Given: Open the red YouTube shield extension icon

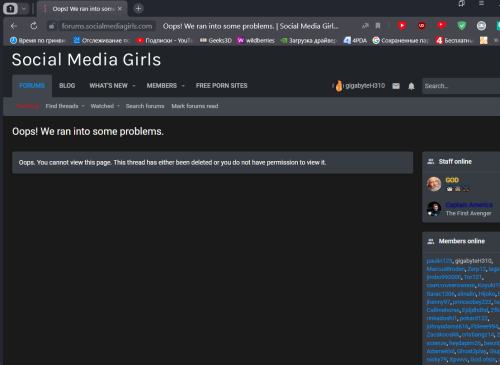Looking at the screenshot, I should 402,26.
